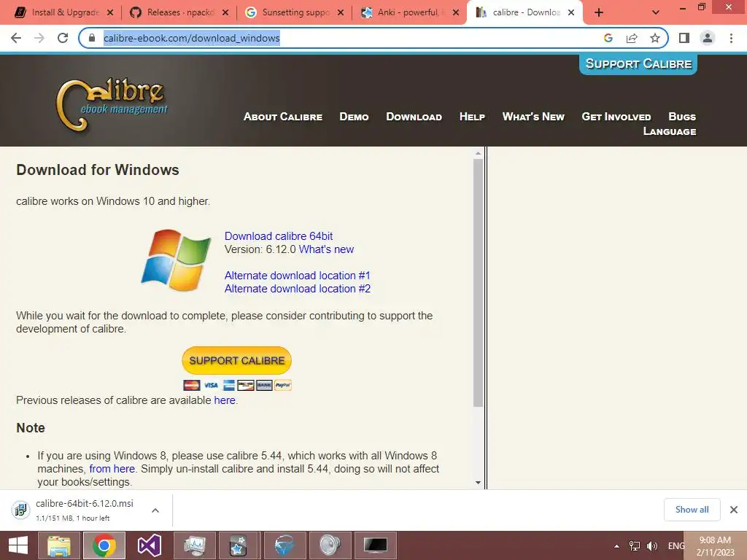Click Alternate download location #2

[x=298, y=289]
